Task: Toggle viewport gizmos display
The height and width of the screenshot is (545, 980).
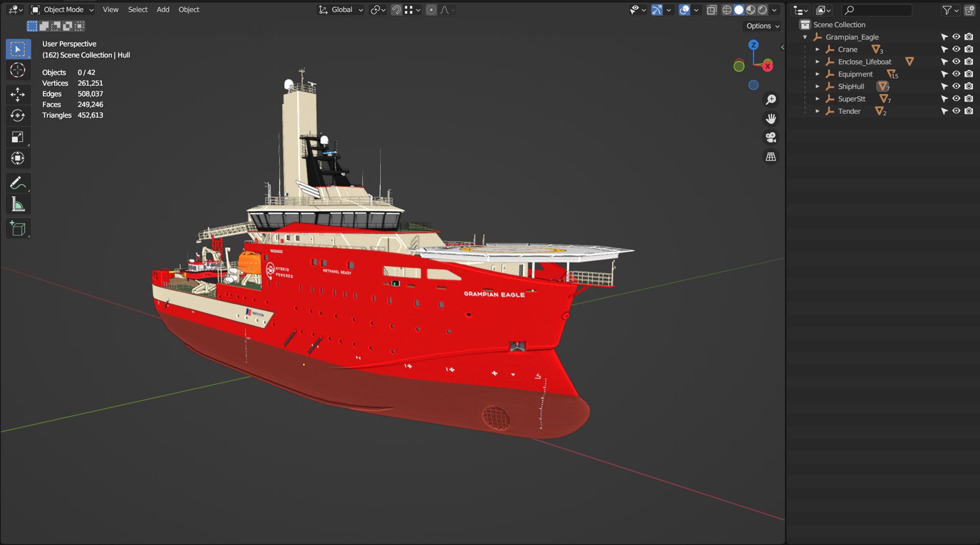Action: tap(657, 10)
